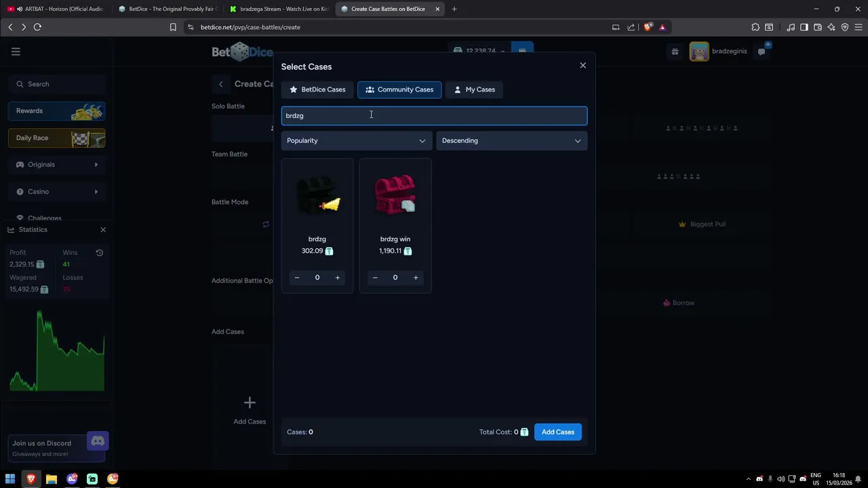Open the music note playlist icon
The height and width of the screenshot is (488, 868).
click(791, 27)
